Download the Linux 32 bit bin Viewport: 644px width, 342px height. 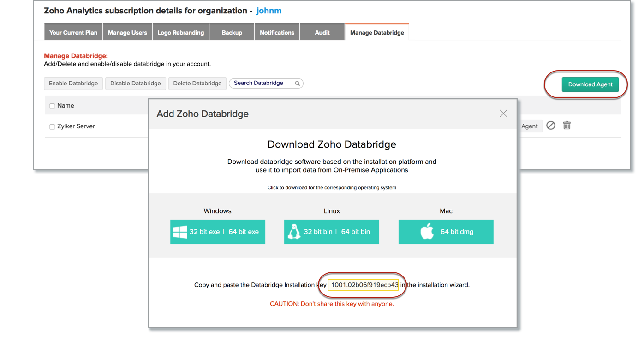click(x=318, y=232)
